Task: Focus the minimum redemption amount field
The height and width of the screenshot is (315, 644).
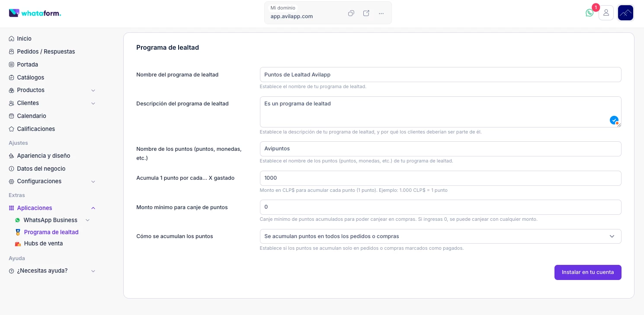Action: pyautogui.click(x=440, y=207)
